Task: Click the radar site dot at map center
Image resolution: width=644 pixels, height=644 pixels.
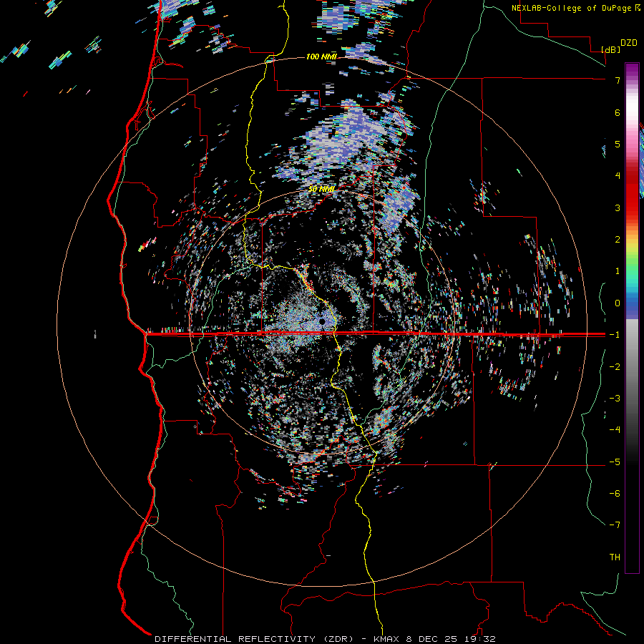Action: click(323, 321)
